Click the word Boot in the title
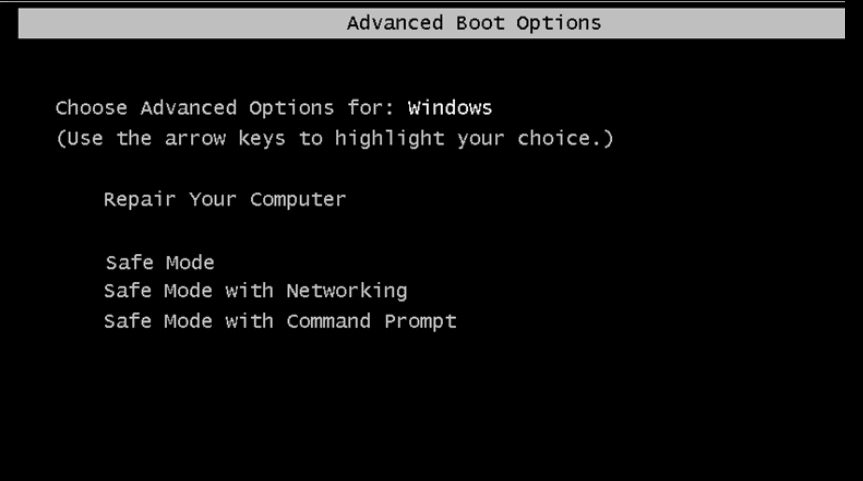 tap(480, 23)
